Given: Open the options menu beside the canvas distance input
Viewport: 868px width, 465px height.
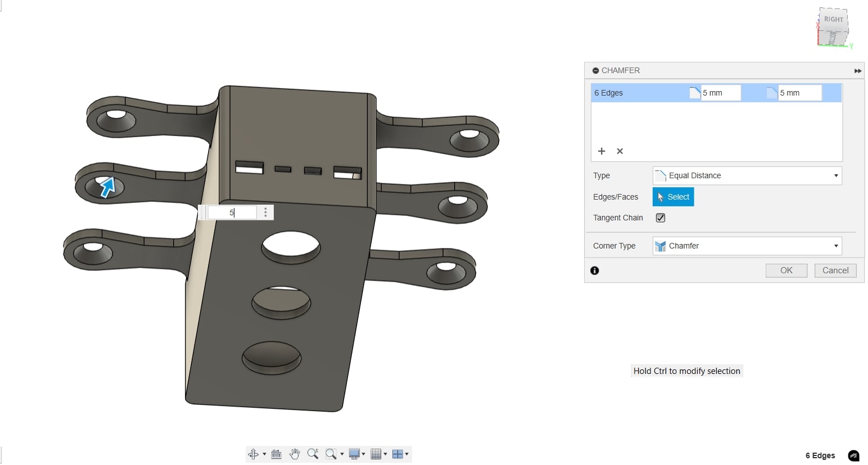Looking at the screenshot, I should [x=265, y=213].
